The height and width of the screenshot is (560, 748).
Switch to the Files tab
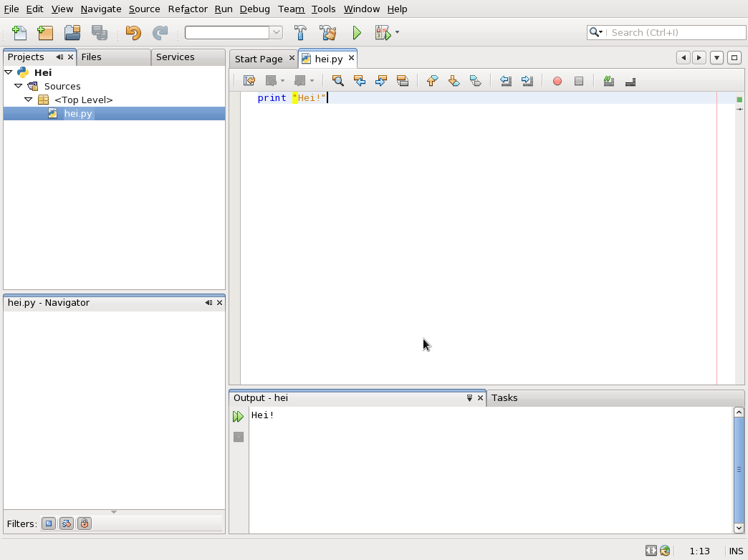(113, 57)
